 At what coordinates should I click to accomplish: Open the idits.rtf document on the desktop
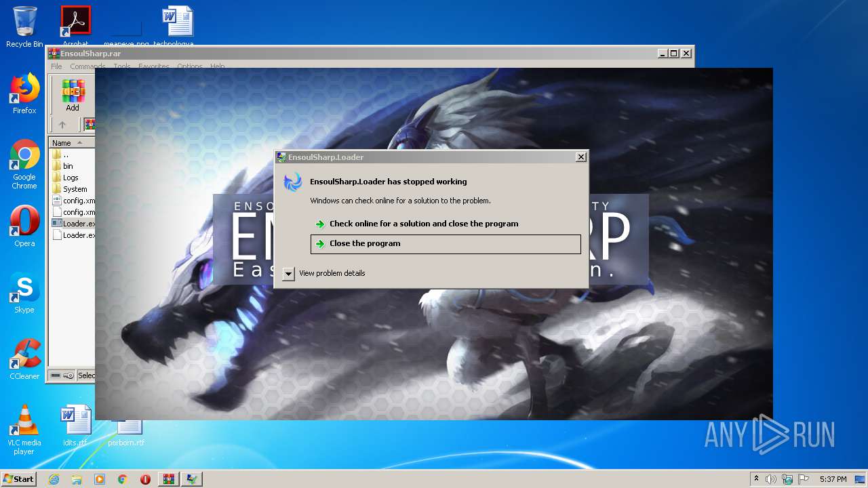click(75, 426)
